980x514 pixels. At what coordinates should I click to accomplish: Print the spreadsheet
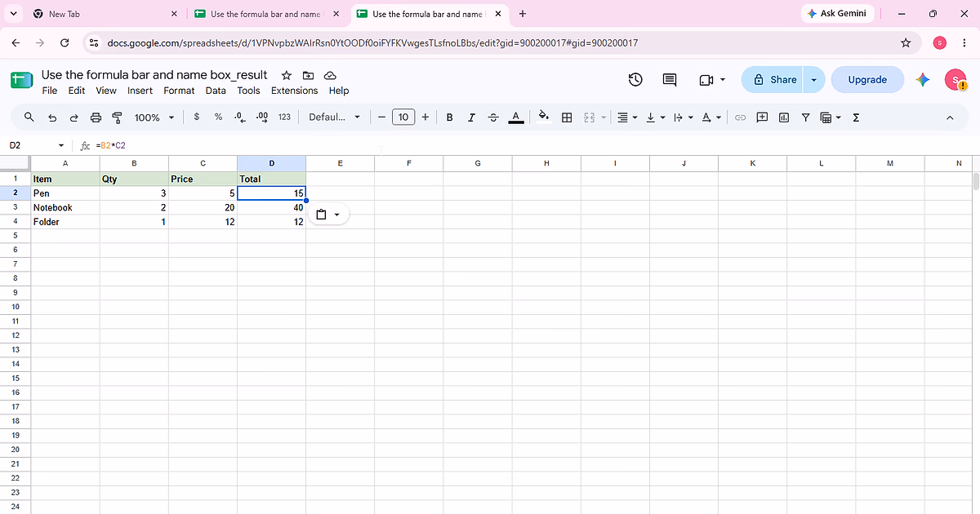click(96, 117)
